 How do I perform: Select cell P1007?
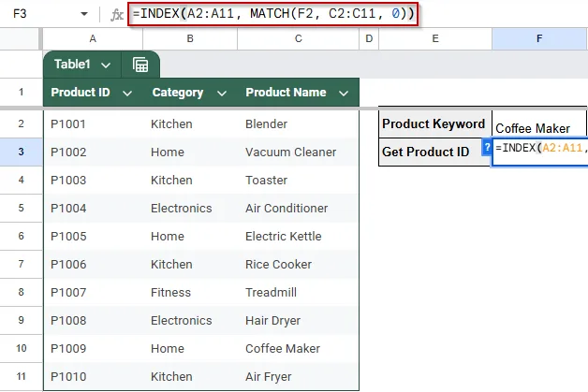point(93,292)
